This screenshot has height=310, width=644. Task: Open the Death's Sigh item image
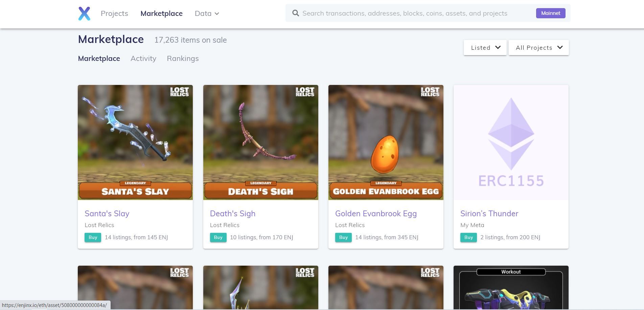tap(261, 142)
